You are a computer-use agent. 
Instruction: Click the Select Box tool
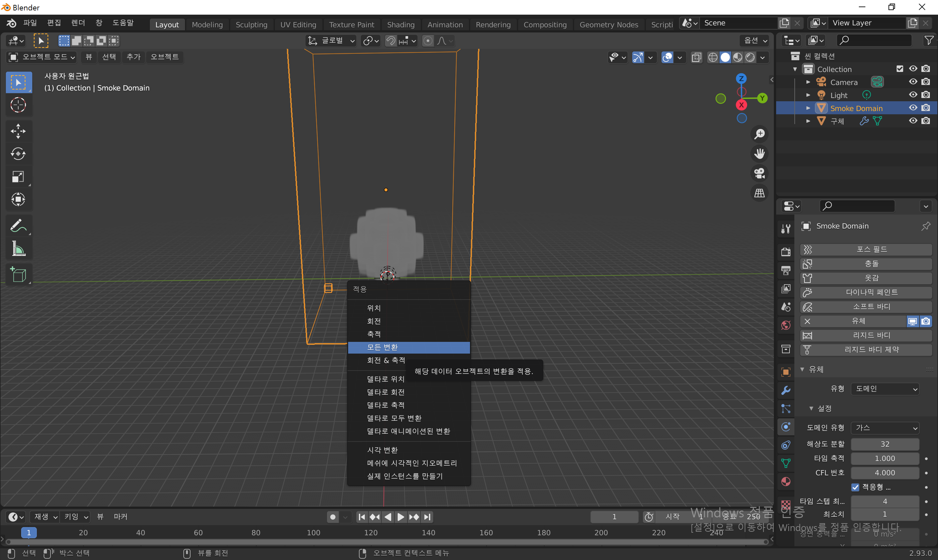(18, 82)
